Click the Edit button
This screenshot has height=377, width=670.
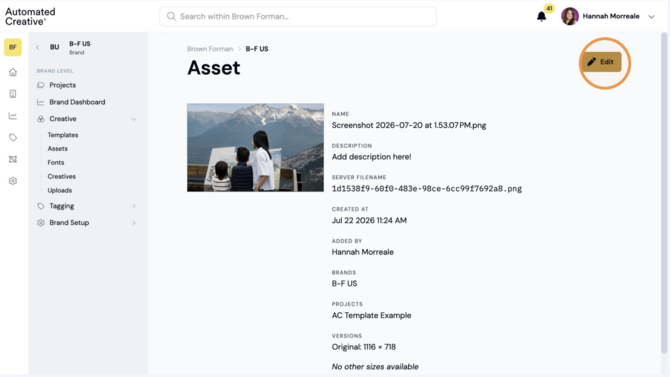point(602,62)
